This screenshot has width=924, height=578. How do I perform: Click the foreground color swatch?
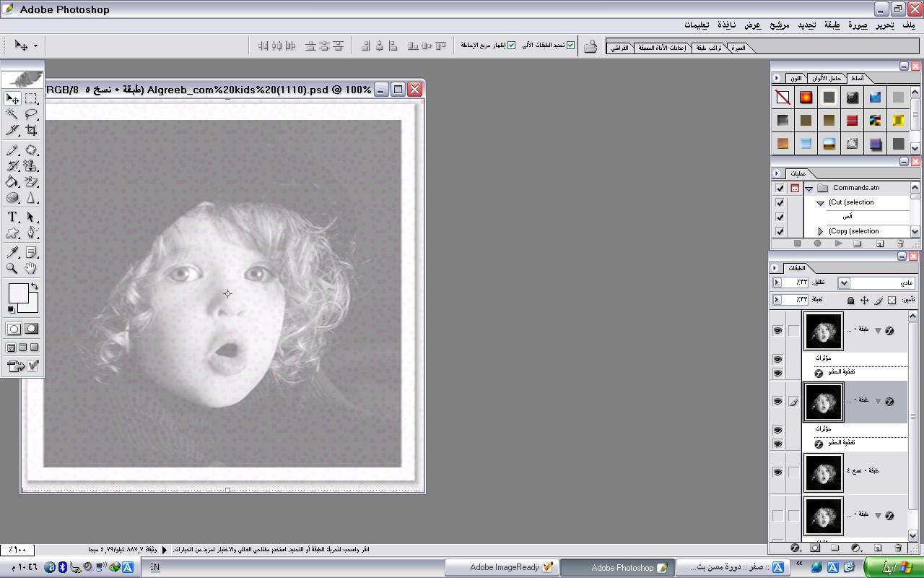[18, 293]
